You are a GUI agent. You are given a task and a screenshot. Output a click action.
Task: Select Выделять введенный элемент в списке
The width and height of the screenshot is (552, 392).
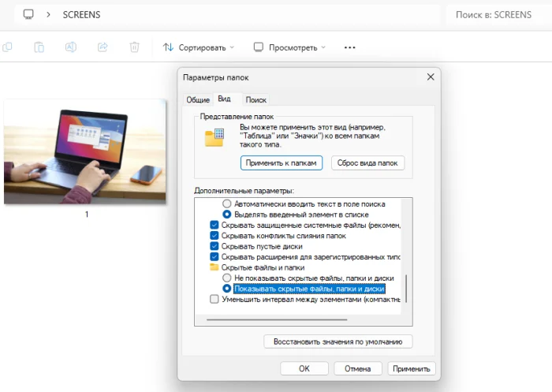296,215
